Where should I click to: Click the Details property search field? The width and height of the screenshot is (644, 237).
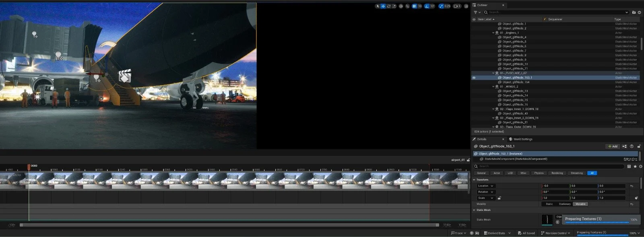tap(549, 166)
